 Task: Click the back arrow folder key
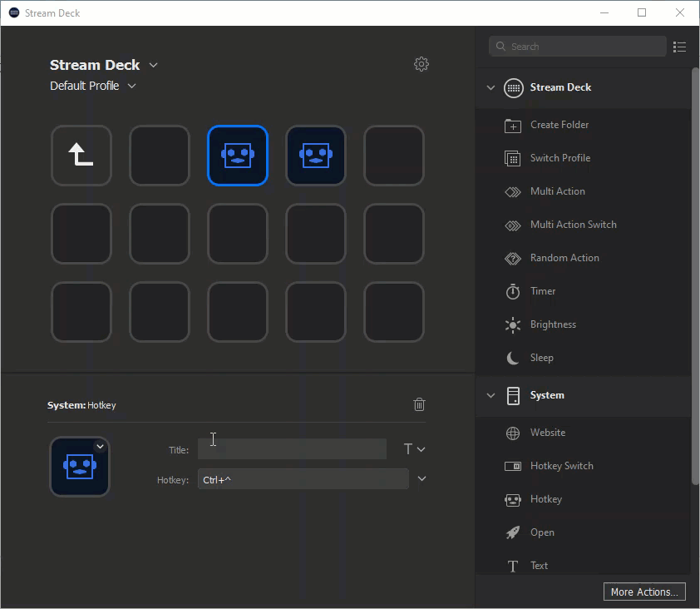pos(81,155)
